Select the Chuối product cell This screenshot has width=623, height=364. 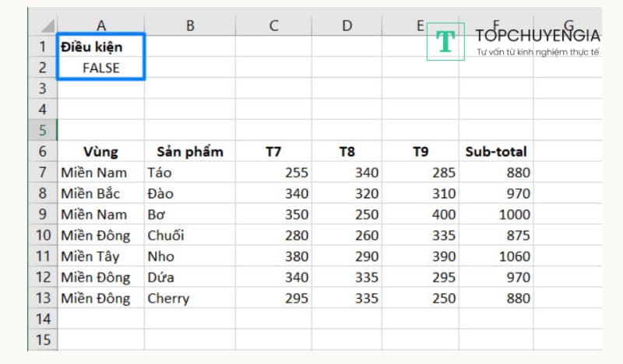point(189,235)
